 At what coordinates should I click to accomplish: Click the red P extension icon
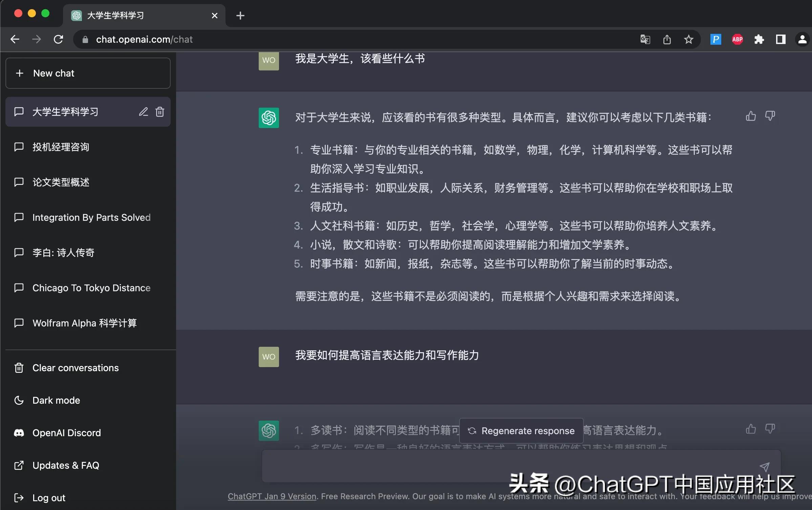tap(715, 39)
